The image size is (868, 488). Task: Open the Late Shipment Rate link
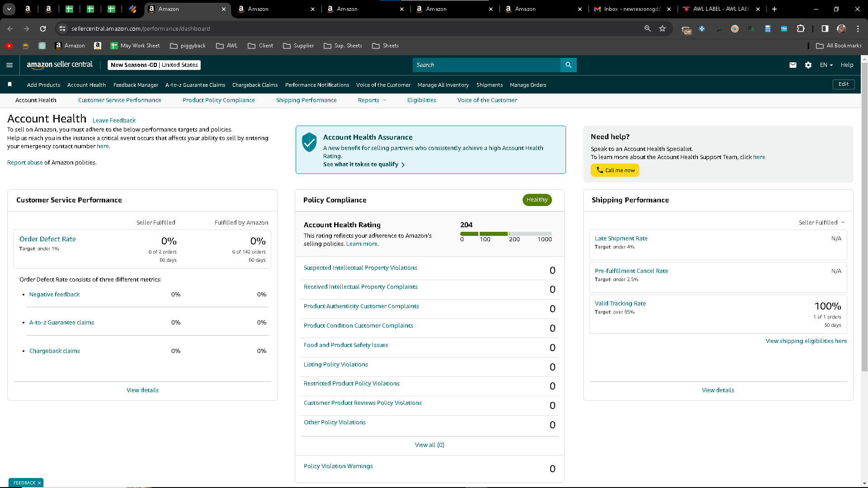(x=621, y=239)
